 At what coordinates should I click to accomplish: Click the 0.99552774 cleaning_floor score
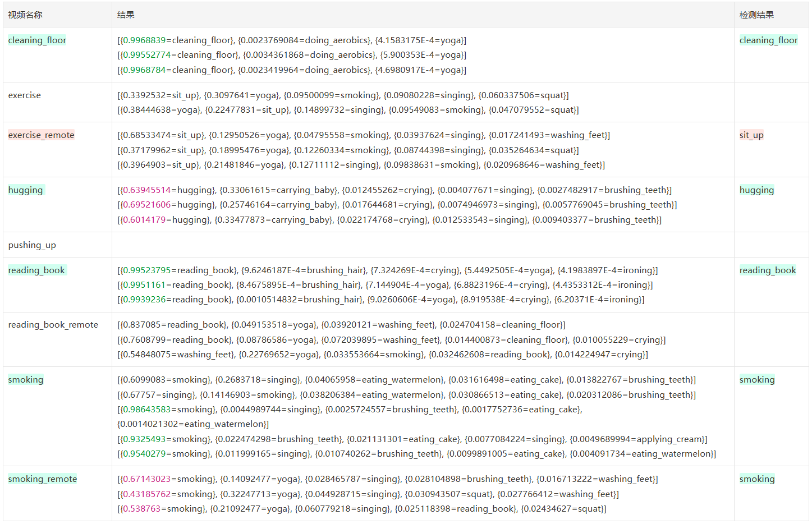click(x=146, y=55)
